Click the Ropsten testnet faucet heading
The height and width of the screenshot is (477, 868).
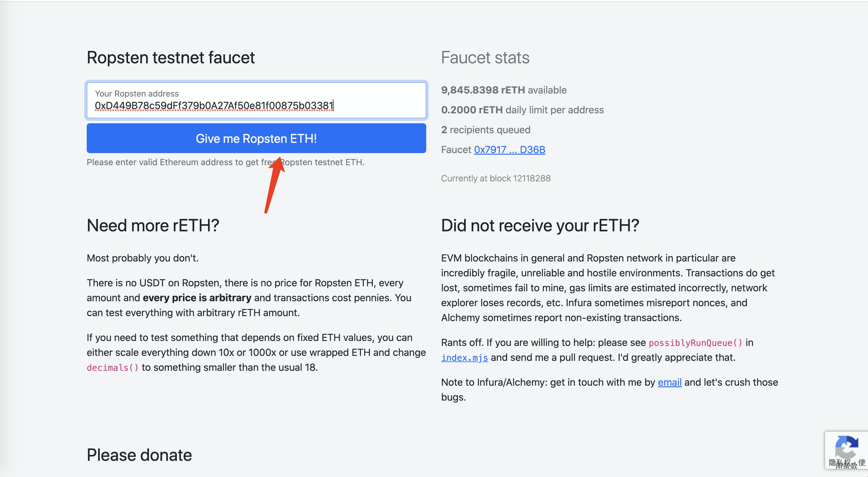pos(170,57)
